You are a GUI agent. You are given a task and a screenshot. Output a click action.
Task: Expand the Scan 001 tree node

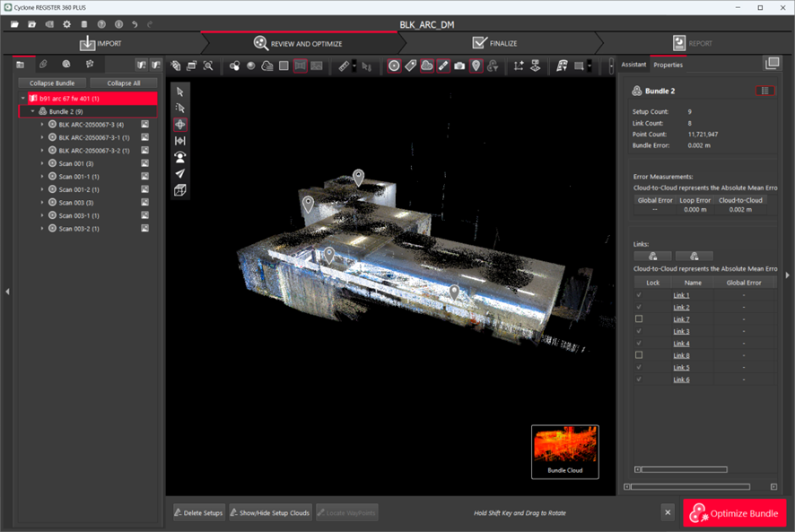(42, 164)
